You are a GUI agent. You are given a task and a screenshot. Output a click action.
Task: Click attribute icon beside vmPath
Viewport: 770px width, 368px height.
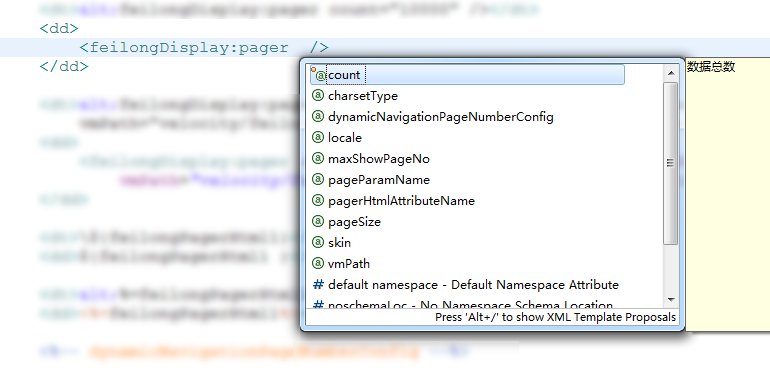click(318, 264)
